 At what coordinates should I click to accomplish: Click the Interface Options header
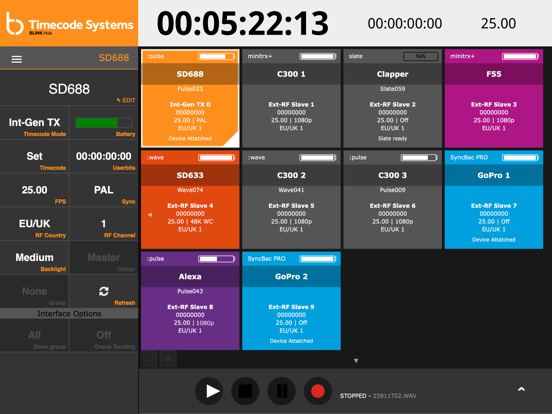coord(69,314)
